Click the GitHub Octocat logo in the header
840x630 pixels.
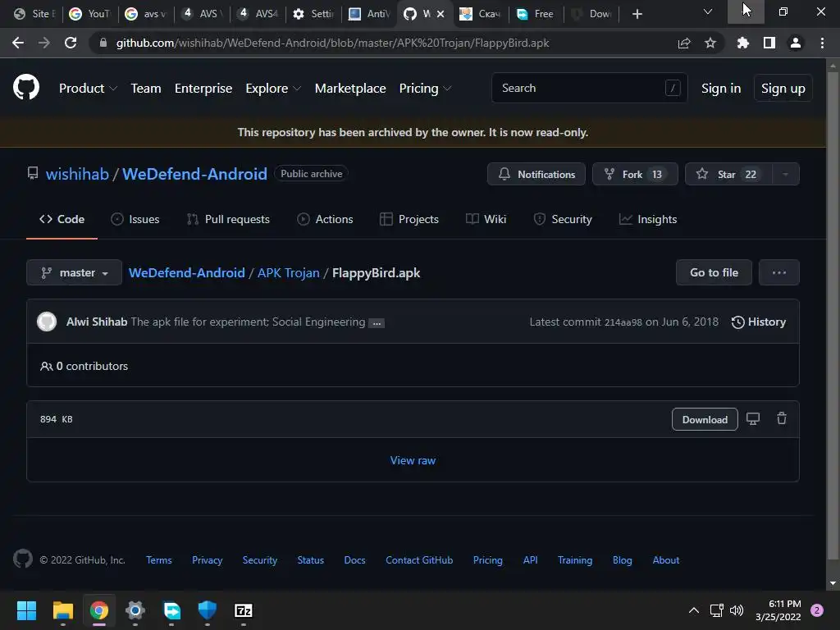pos(26,88)
